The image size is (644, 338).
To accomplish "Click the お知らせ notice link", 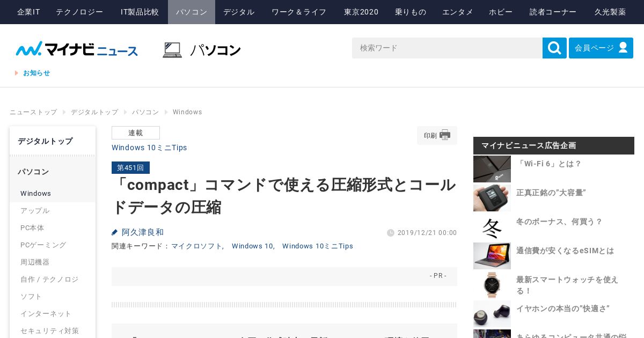I will [x=36, y=73].
